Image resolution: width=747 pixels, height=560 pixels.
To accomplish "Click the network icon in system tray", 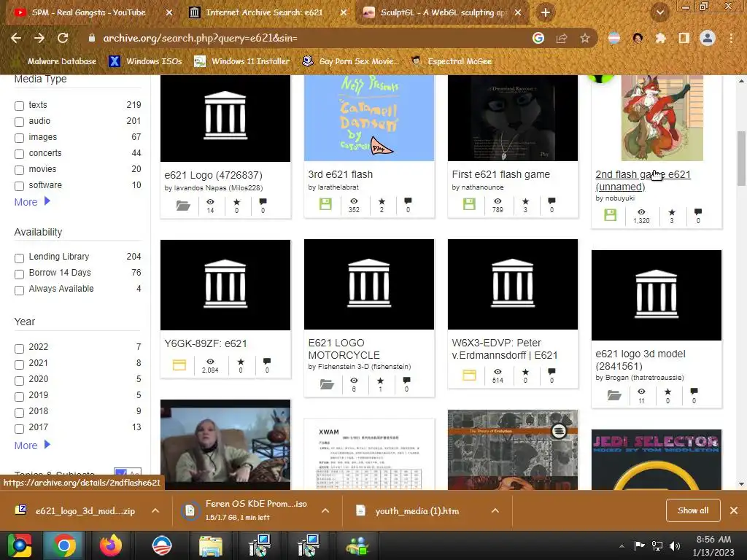I will coord(657,545).
